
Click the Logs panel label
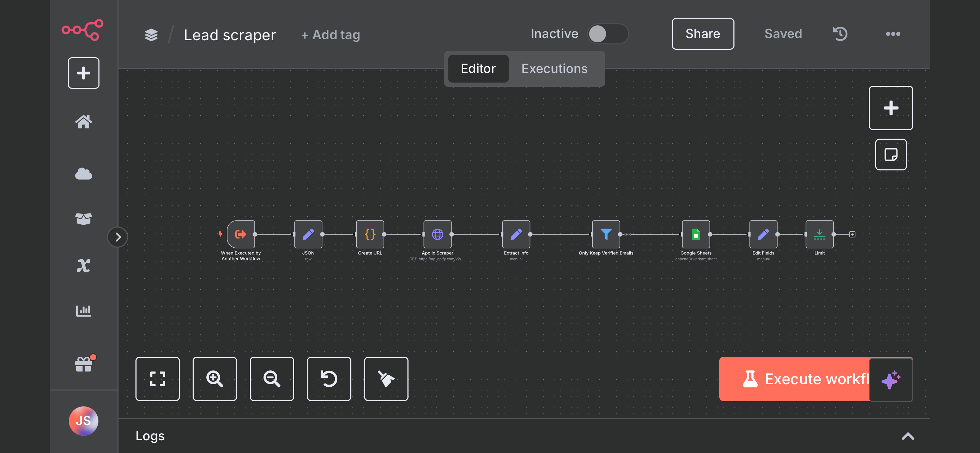click(x=150, y=436)
